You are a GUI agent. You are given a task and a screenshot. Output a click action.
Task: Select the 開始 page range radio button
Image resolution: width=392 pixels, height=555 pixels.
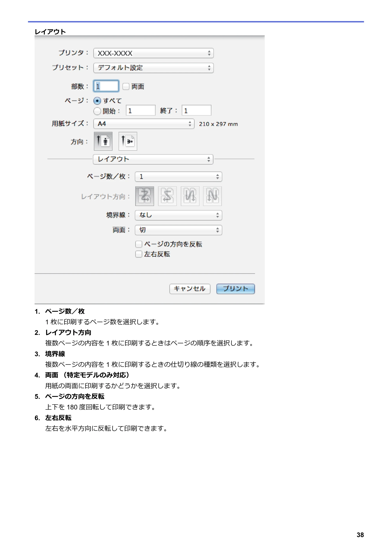coord(97,111)
